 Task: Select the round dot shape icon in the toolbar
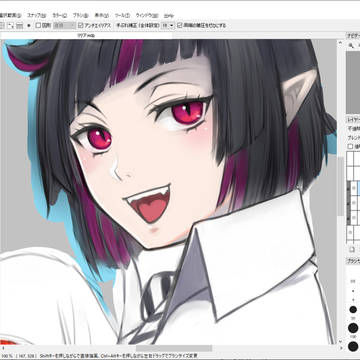pyautogui.click(x=29, y=25)
